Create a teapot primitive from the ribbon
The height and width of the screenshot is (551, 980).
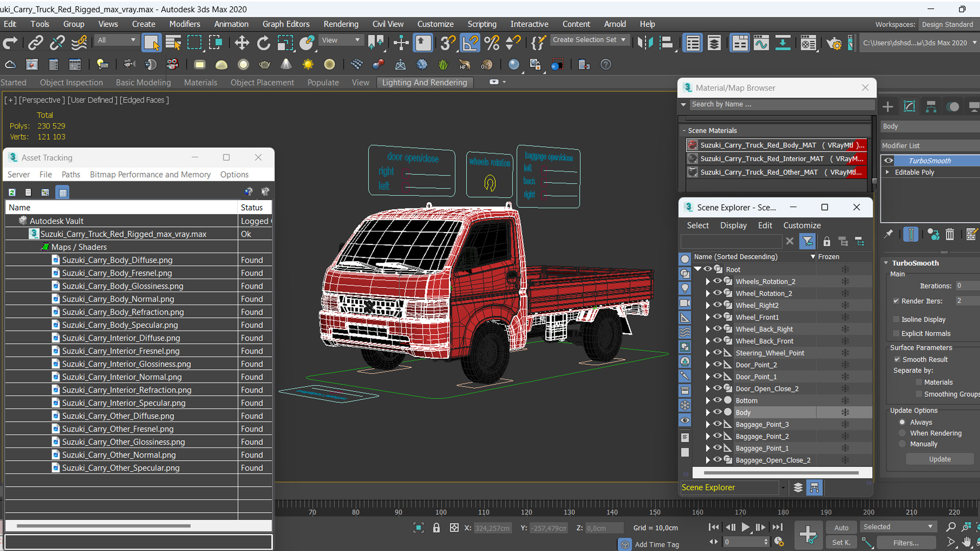pyautogui.click(x=264, y=64)
